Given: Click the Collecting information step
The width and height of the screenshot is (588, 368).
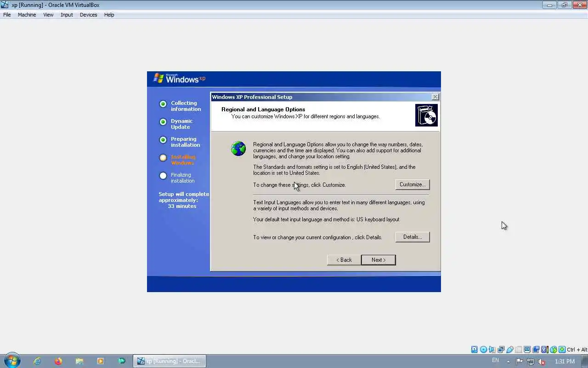Looking at the screenshot, I should pyautogui.click(x=186, y=106).
